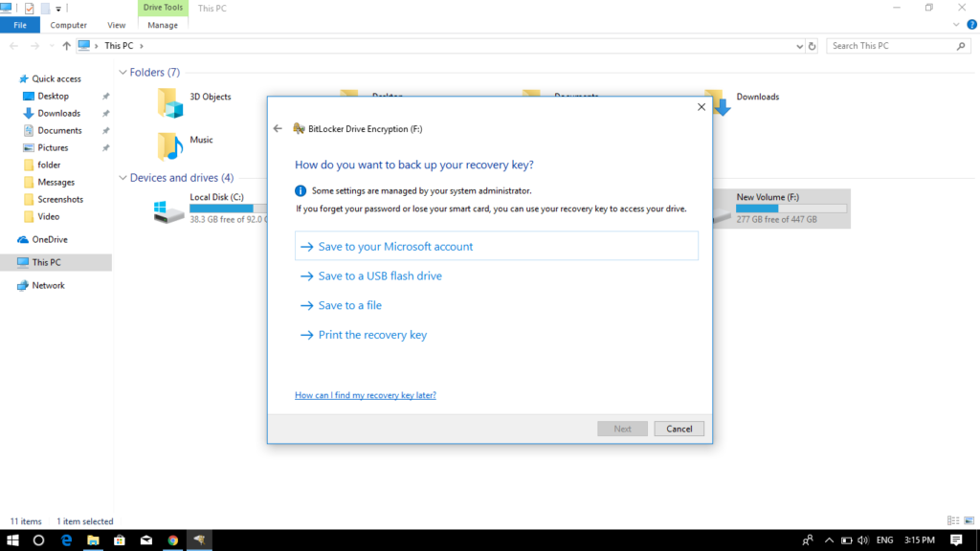Open address bar history dropdown
980x551 pixels.
point(799,46)
